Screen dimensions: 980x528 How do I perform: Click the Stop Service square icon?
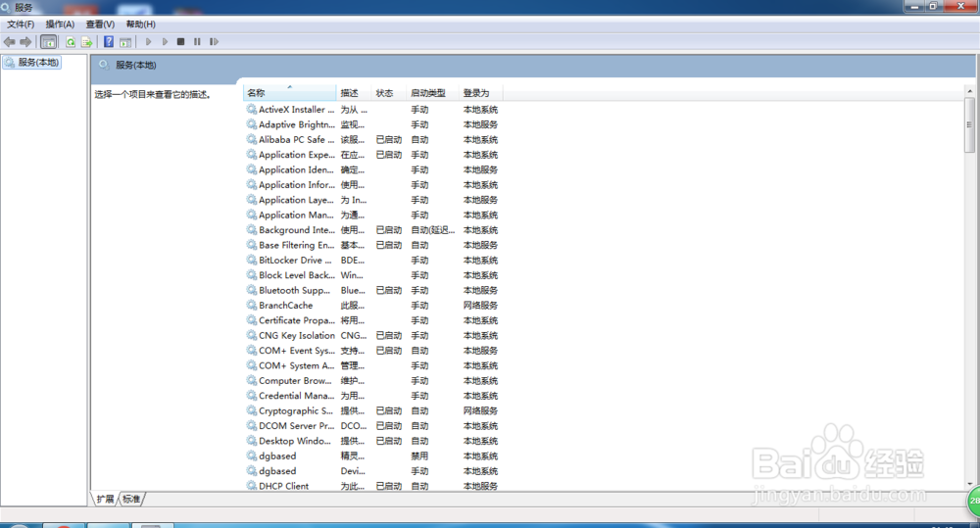(x=180, y=42)
